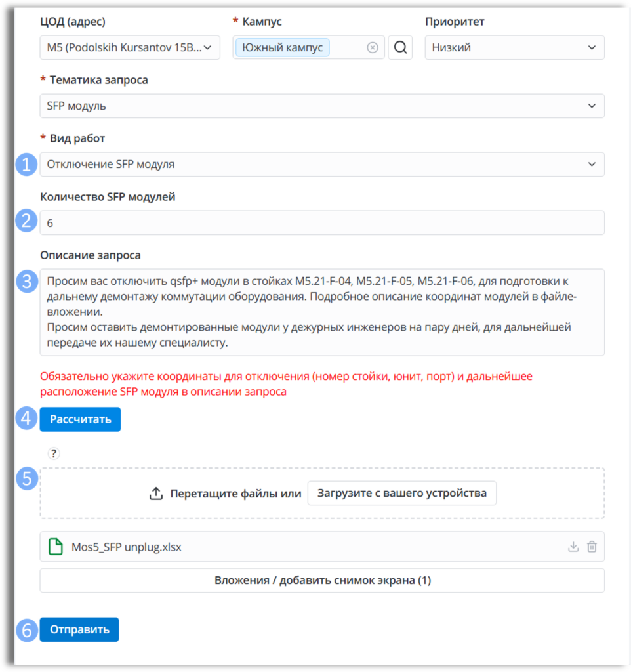Open Вложения / добавить снимок экрана bar
This screenshot has height=672, width=631.
pos(322,580)
